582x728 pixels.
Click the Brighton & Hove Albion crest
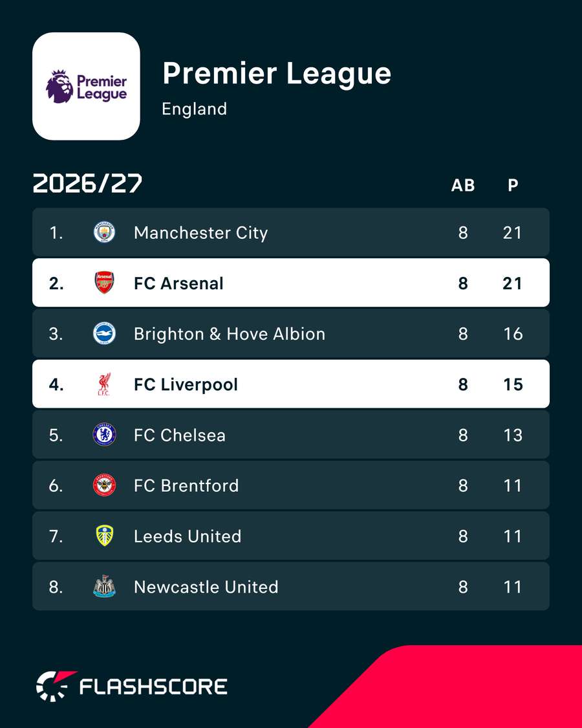coord(104,333)
